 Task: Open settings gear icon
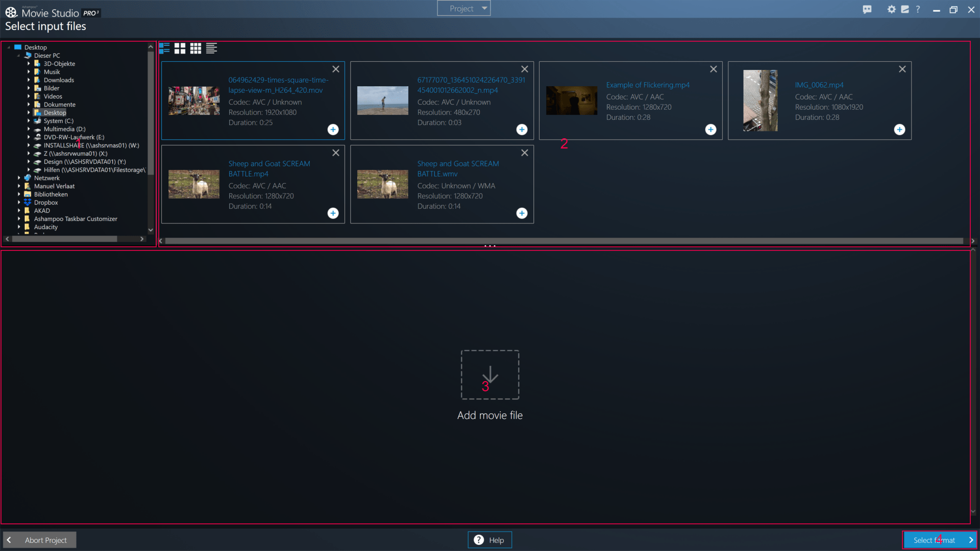pos(892,9)
